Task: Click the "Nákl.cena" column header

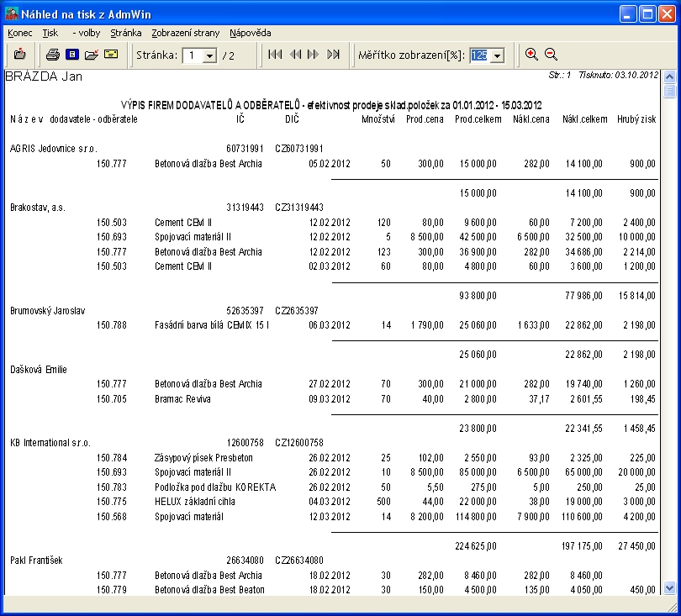Action: (x=531, y=119)
